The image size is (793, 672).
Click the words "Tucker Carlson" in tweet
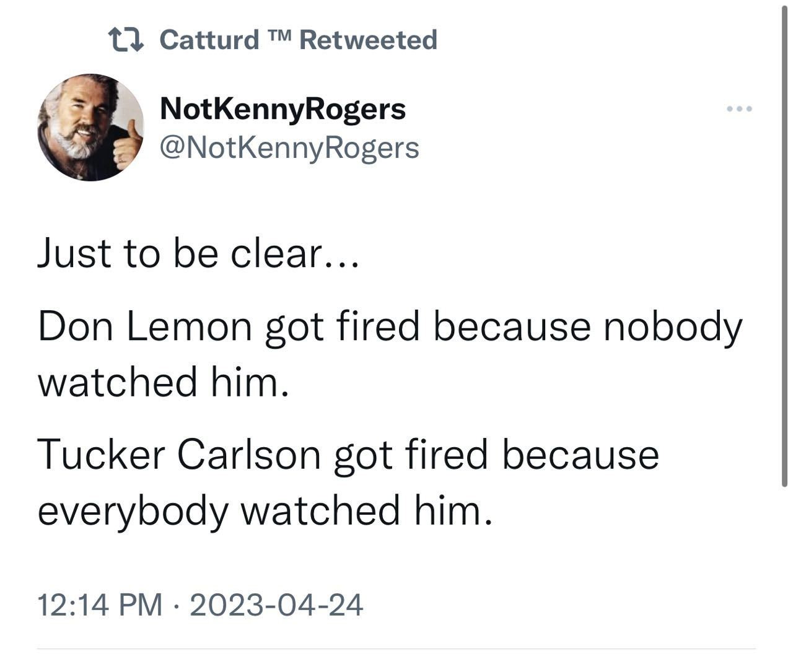pos(180,454)
